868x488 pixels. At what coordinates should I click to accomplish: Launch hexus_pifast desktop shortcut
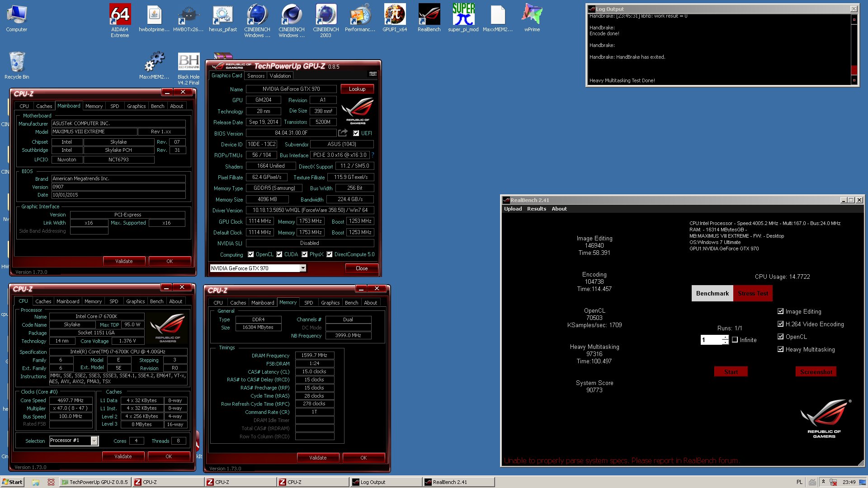223,18
